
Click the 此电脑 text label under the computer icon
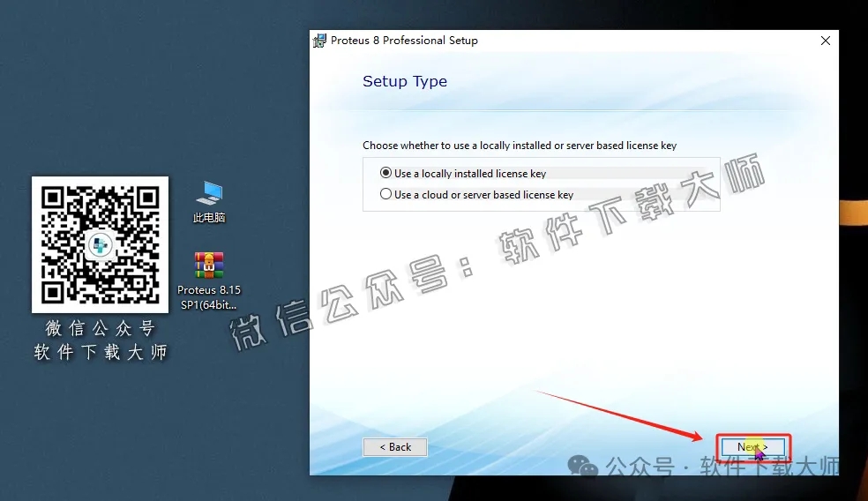pos(209,218)
